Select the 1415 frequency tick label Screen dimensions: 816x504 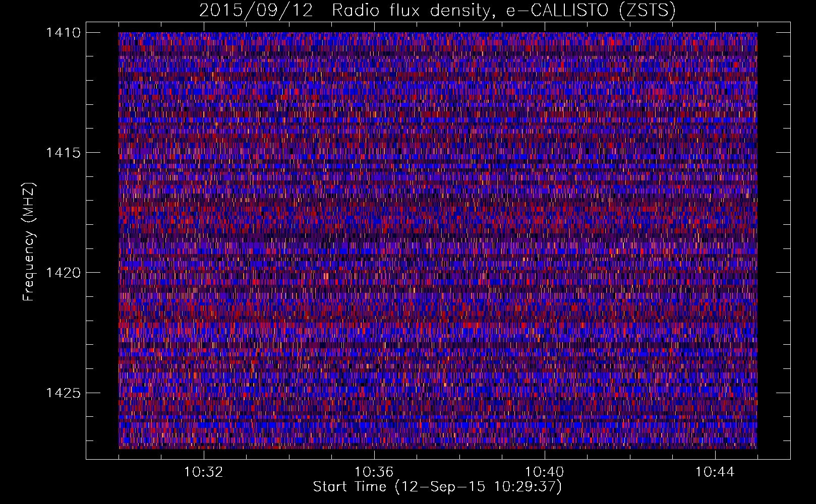63,153
